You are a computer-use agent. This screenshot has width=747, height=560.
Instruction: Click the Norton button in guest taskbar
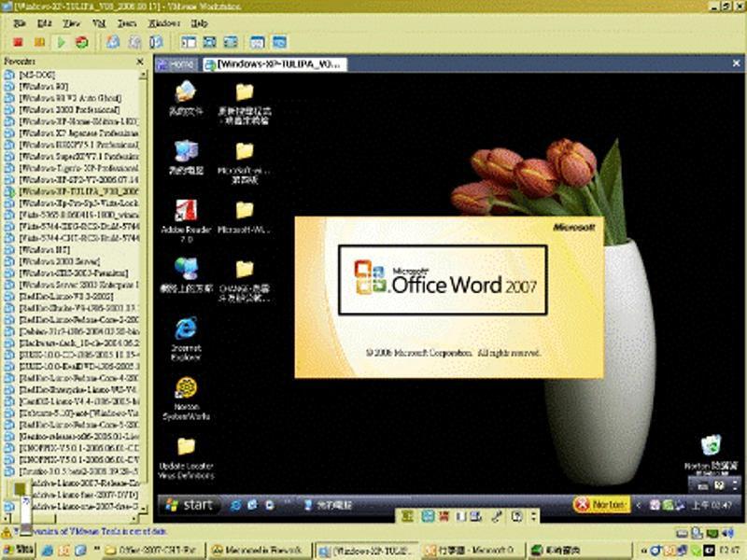coord(601,504)
